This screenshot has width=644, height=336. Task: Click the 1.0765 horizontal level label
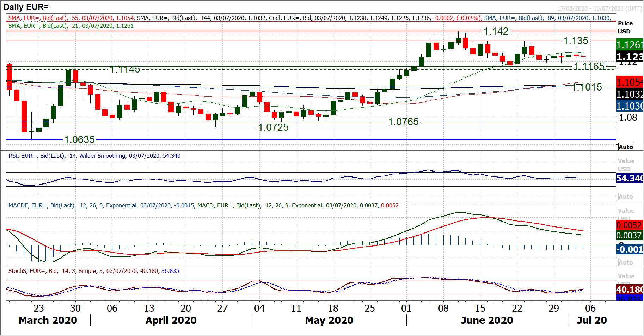[x=403, y=122]
